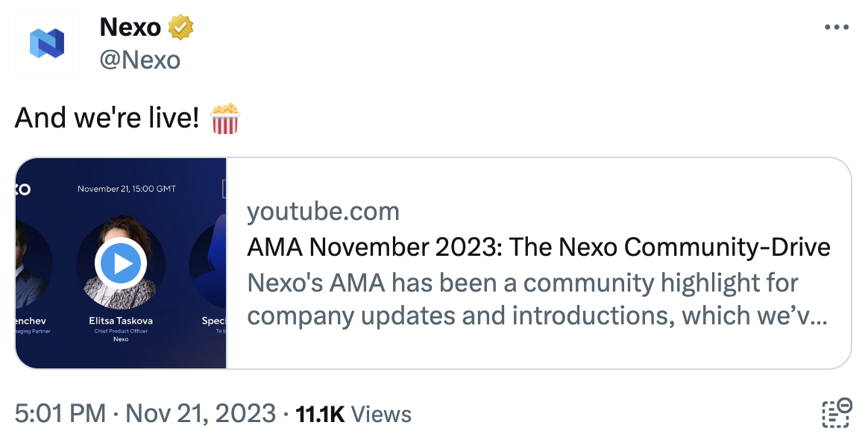Click the Nexo logo profile avatar
Screen dimensions: 868x437
coord(47,41)
